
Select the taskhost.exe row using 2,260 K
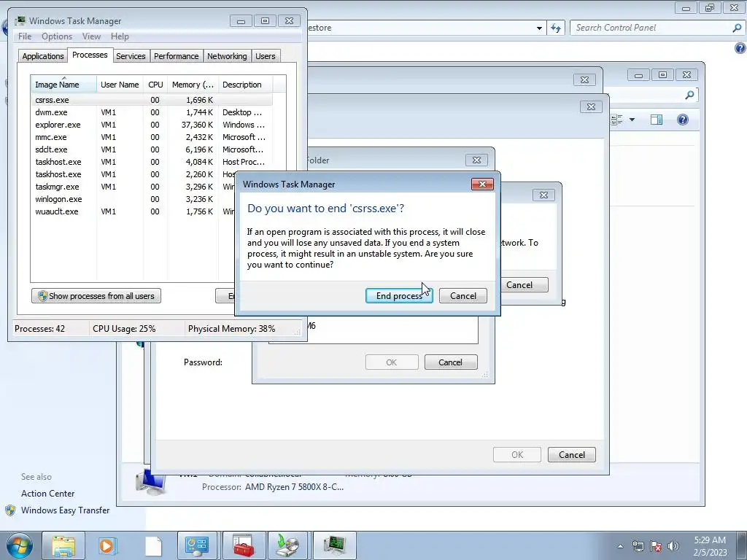click(x=133, y=174)
